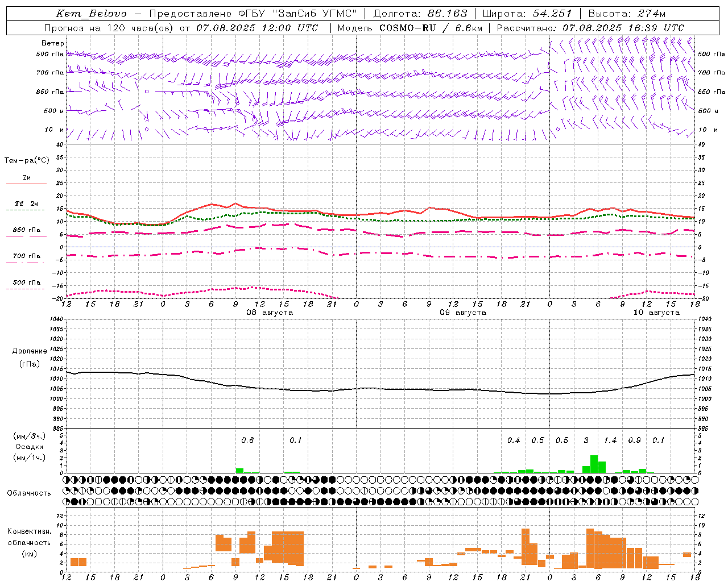Click the (км) unit label
728x582 pixels.
coord(29,553)
